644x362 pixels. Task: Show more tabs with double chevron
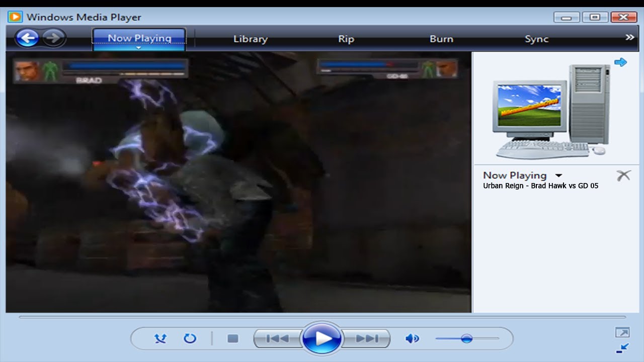[629, 37]
